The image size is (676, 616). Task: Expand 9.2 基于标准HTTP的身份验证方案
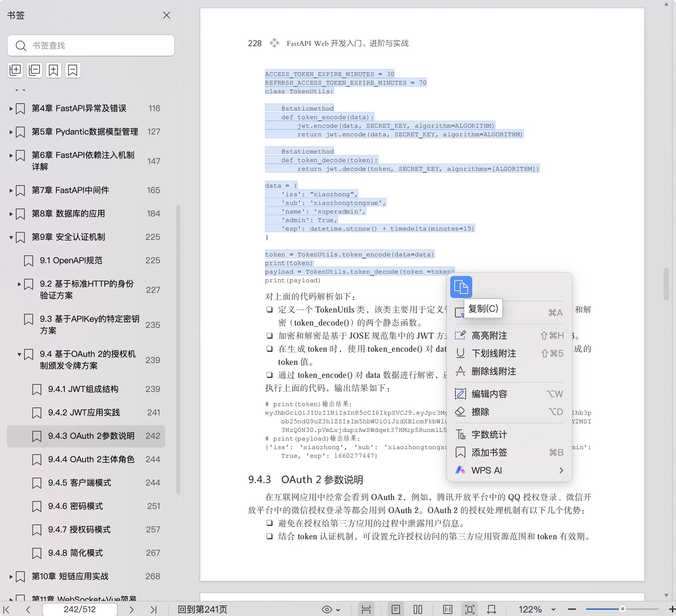click(x=19, y=284)
